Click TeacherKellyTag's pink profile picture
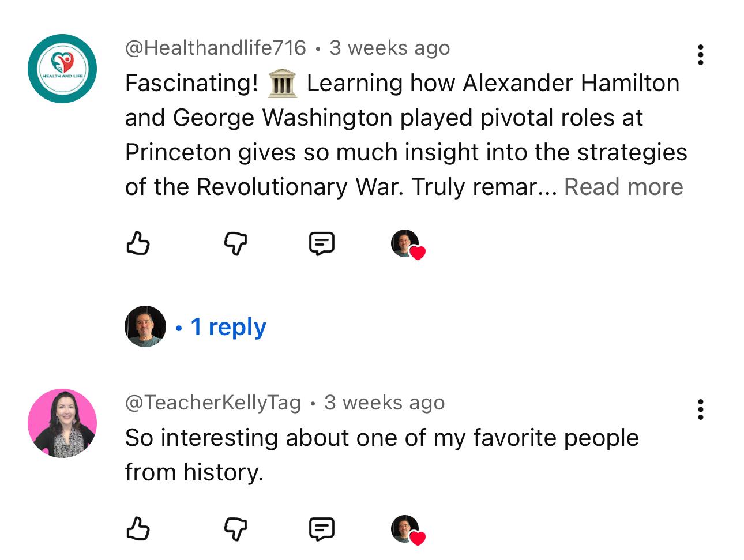 [x=62, y=423]
